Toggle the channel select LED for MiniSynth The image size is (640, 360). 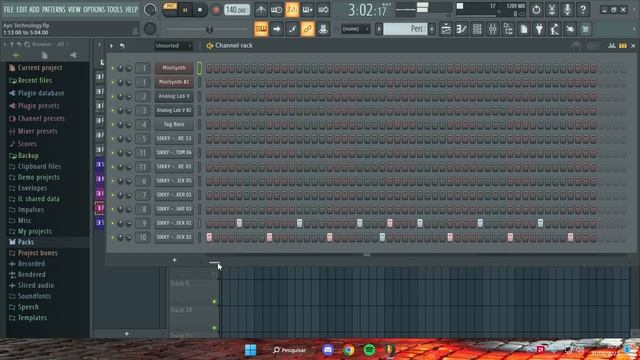pyautogui.click(x=200, y=68)
